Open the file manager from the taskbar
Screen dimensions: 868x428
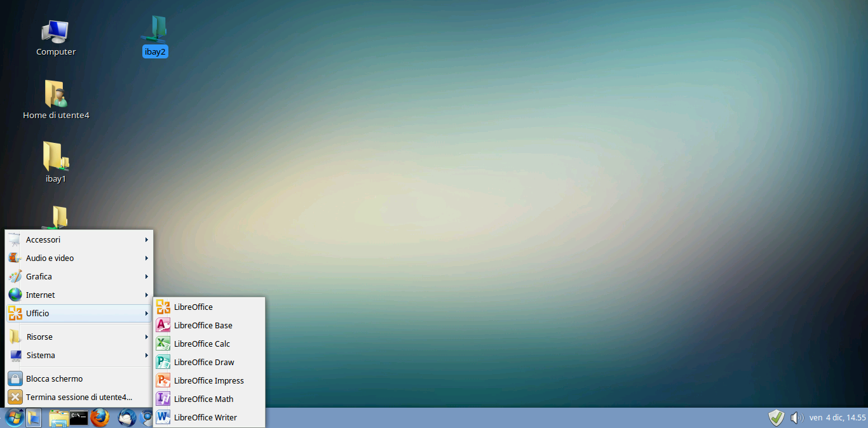click(59, 418)
